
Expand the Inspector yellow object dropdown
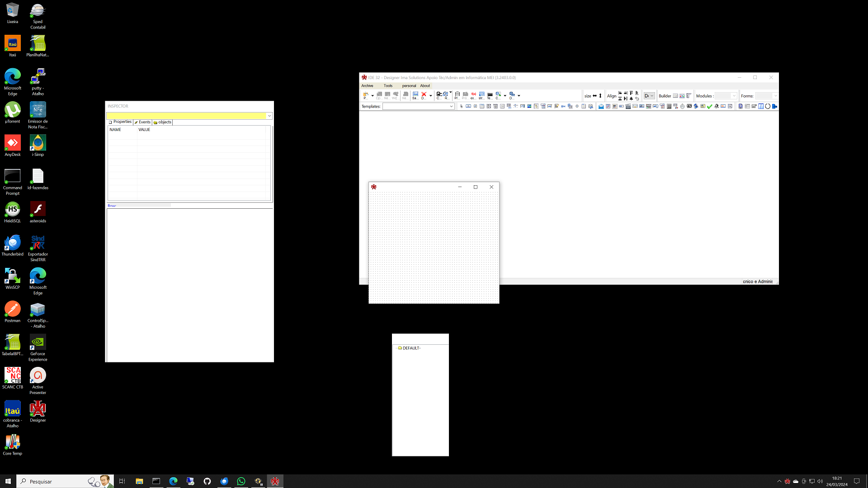pos(269,116)
